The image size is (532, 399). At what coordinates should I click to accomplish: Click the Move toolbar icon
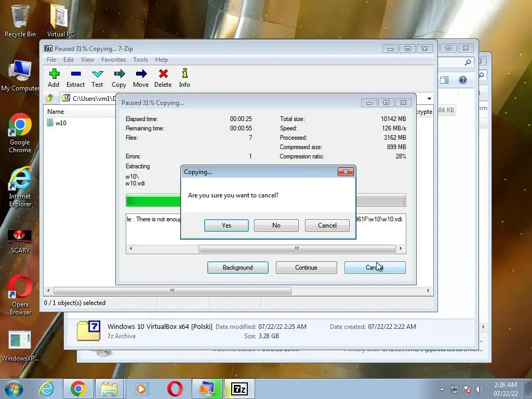coord(141,78)
